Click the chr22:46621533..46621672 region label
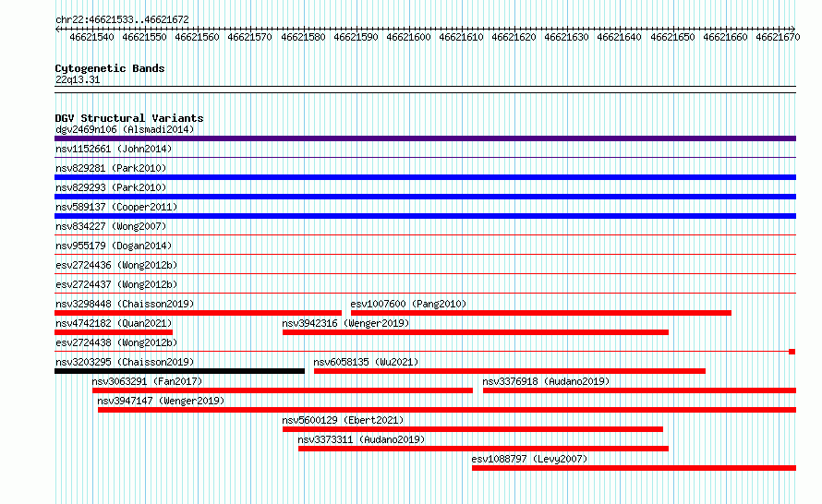This screenshot has height=504, width=822. coord(122,19)
